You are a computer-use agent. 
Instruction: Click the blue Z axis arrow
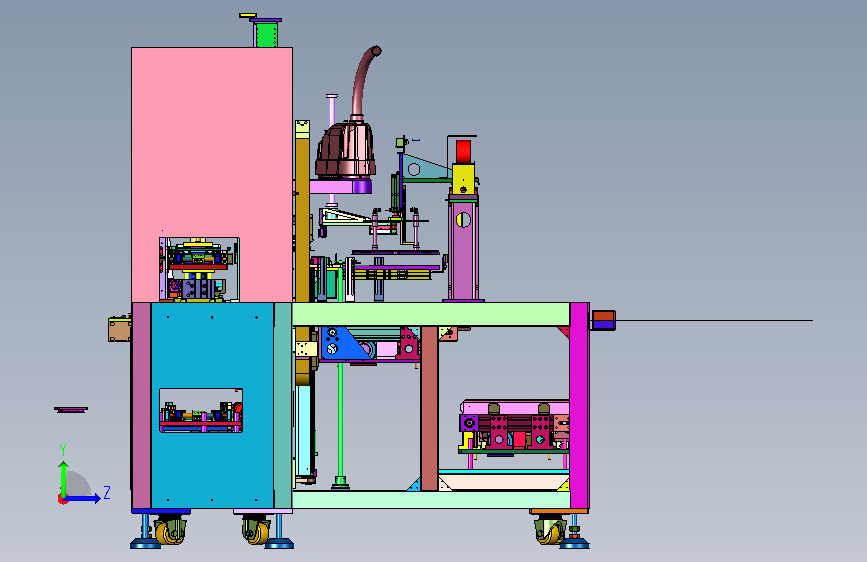(x=83, y=498)
